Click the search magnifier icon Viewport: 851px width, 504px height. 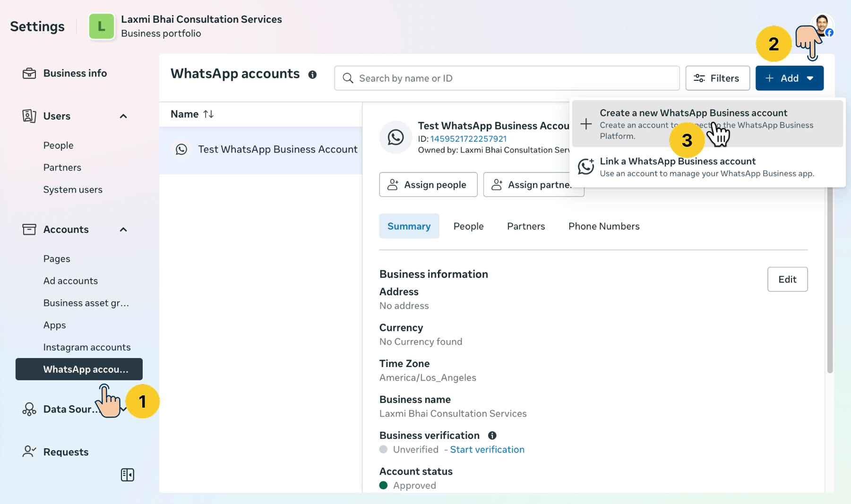[348, 78]
